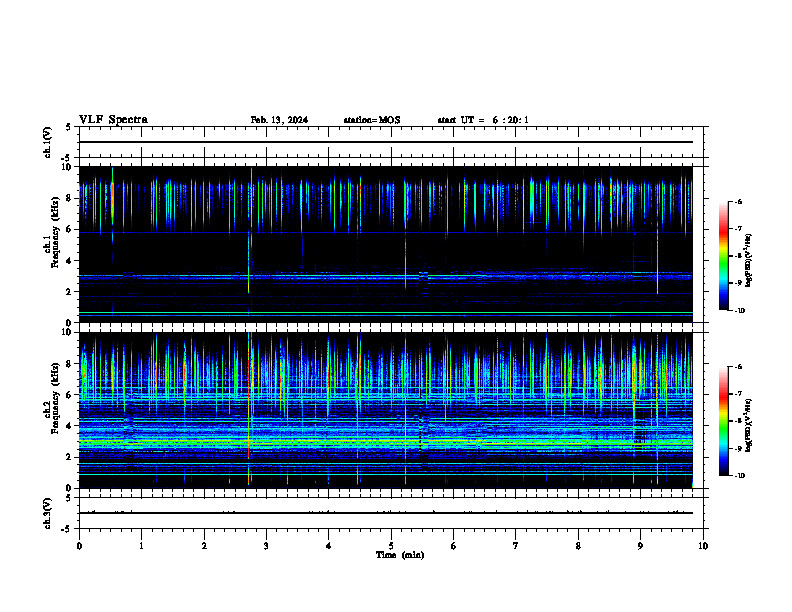Click the 'log(PSD)' label of lower color bar
Image resolution: width=792 pixels, height=612 pixels.
coord(749,425)
